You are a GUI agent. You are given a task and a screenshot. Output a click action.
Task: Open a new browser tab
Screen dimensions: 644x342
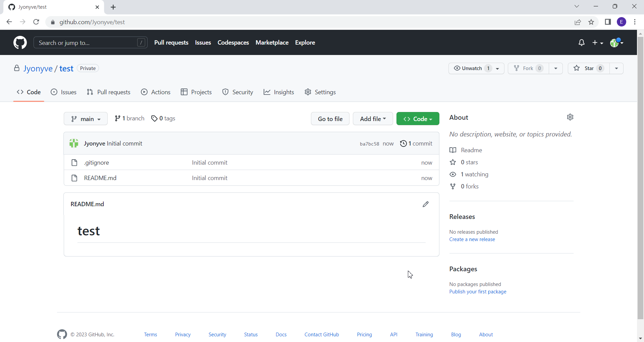(113, 7)
